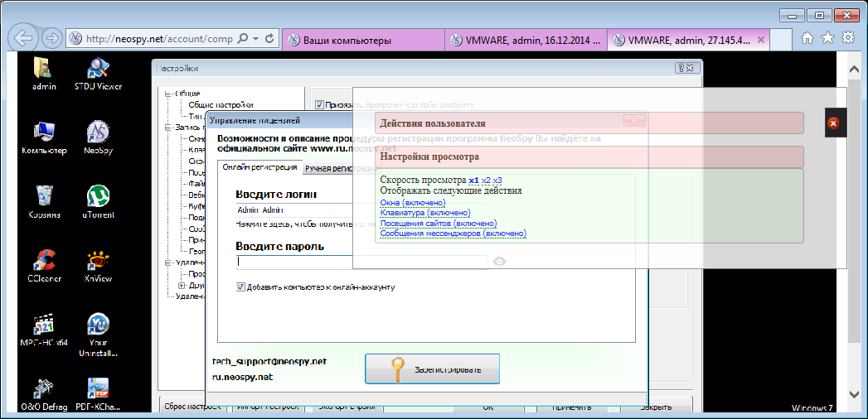
Task: Click the tech_support@neospy.net text
Action: pos(269,362)
